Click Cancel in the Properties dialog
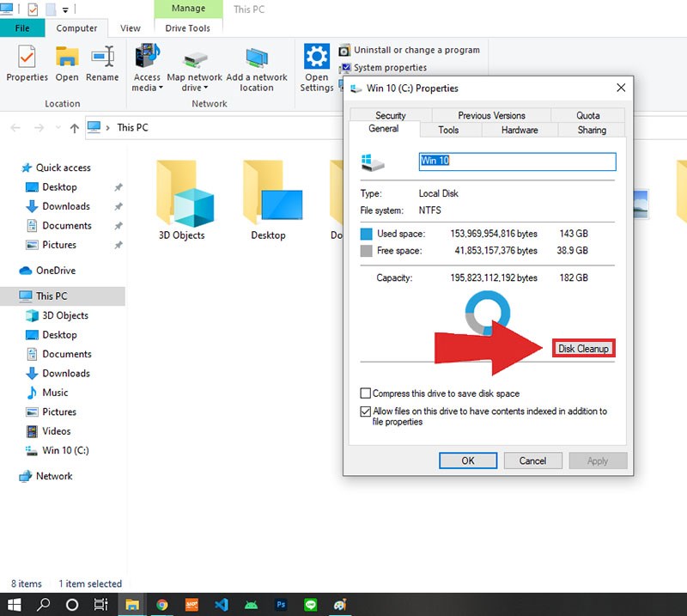Image resolution: width=687 pixels, height=616 pixels. [532, 460]
